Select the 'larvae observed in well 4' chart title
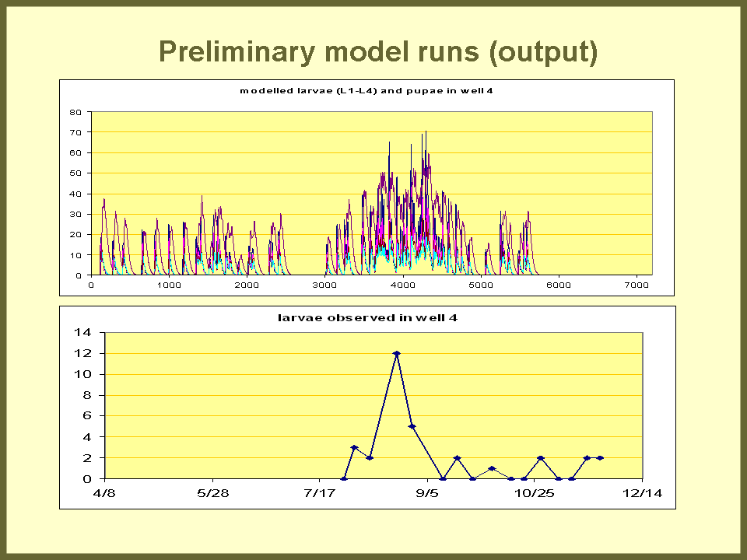 click(x=368, y=317)
